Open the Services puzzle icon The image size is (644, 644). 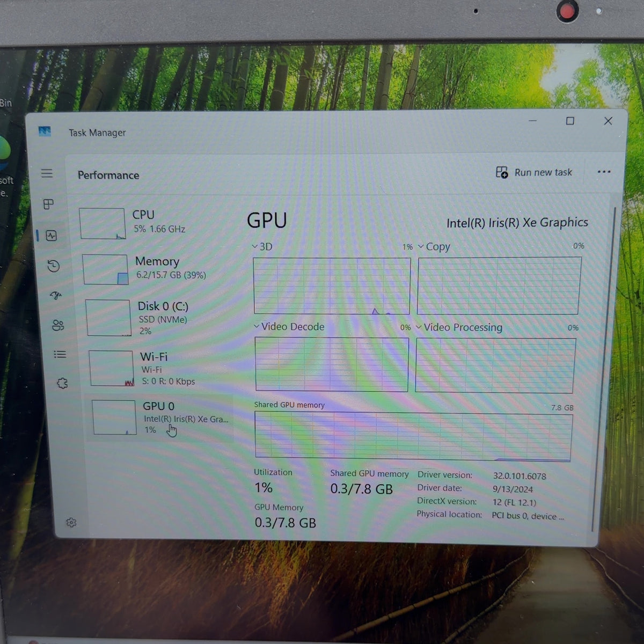(x=62, y=383)
